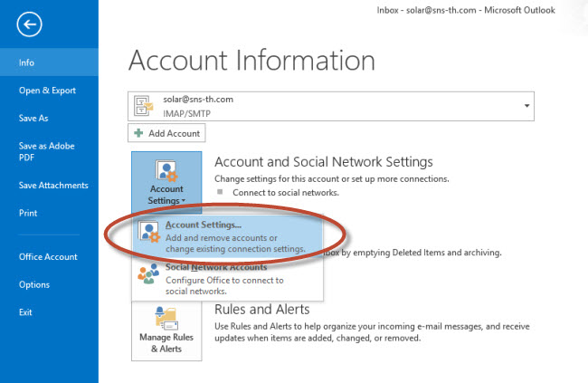
Task: Open the Office Account page
Action: 49,257
